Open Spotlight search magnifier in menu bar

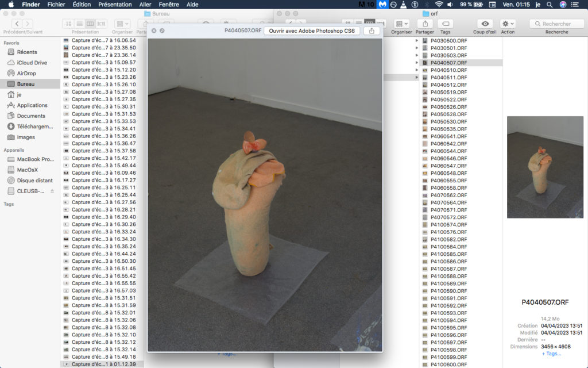[x=550, y=5]
